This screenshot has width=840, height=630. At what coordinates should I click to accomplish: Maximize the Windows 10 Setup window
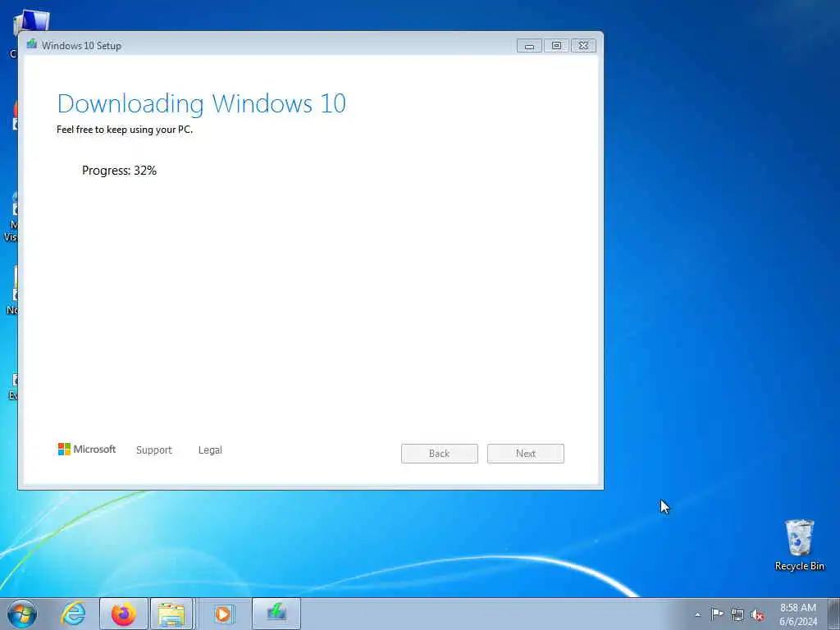[557, 46]
